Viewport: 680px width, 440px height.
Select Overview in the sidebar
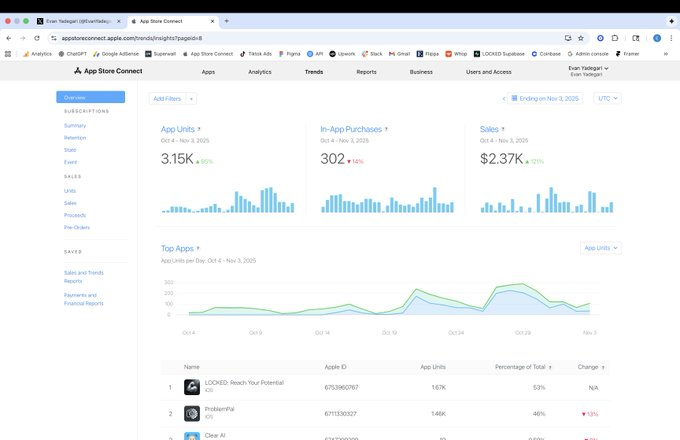[x=91, y=97]
